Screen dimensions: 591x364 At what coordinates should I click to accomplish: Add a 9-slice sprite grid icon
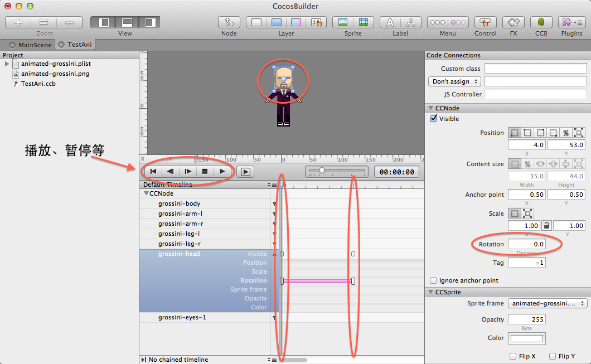[364, 23]
